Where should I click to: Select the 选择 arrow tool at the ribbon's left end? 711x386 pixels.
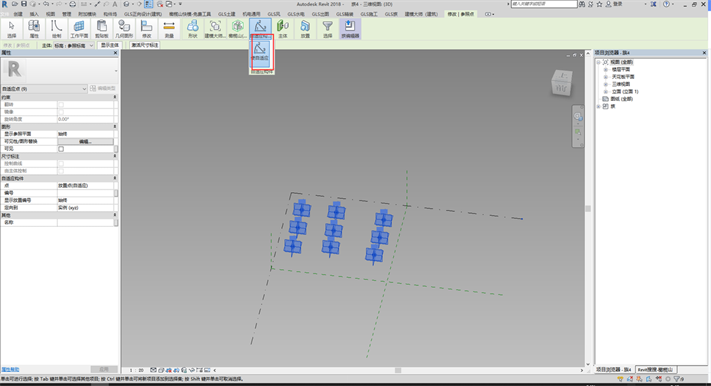[x=12, y=29]
